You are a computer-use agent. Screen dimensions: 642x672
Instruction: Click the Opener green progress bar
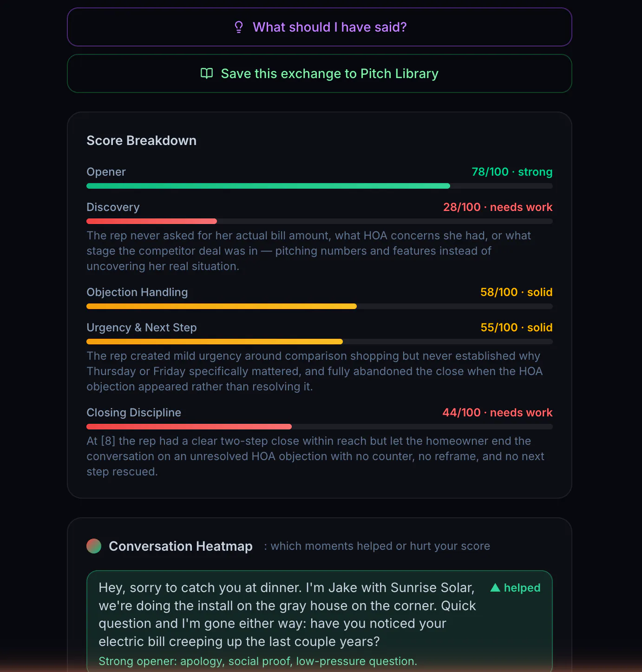pos(320,186)
